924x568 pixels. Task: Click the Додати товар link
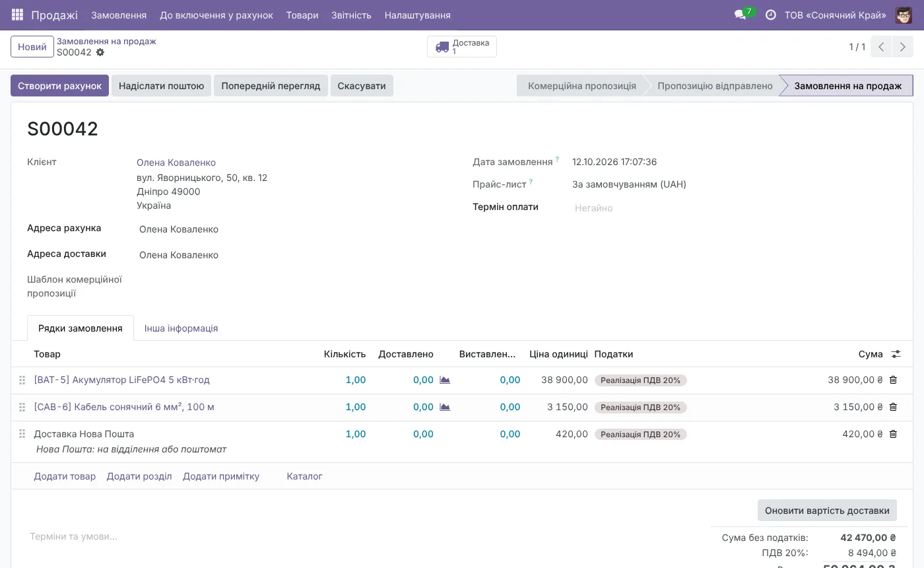pos(65,476)
